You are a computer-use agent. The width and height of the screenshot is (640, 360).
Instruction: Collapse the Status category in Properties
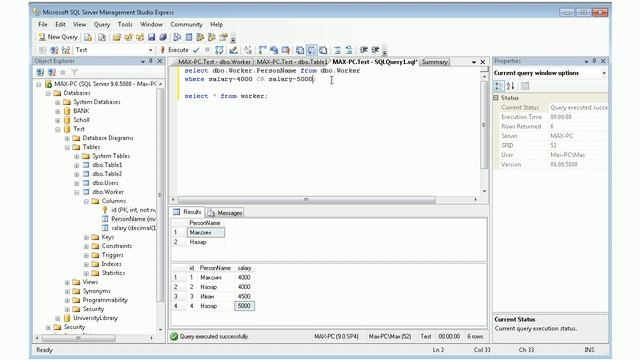coord(496,98)
